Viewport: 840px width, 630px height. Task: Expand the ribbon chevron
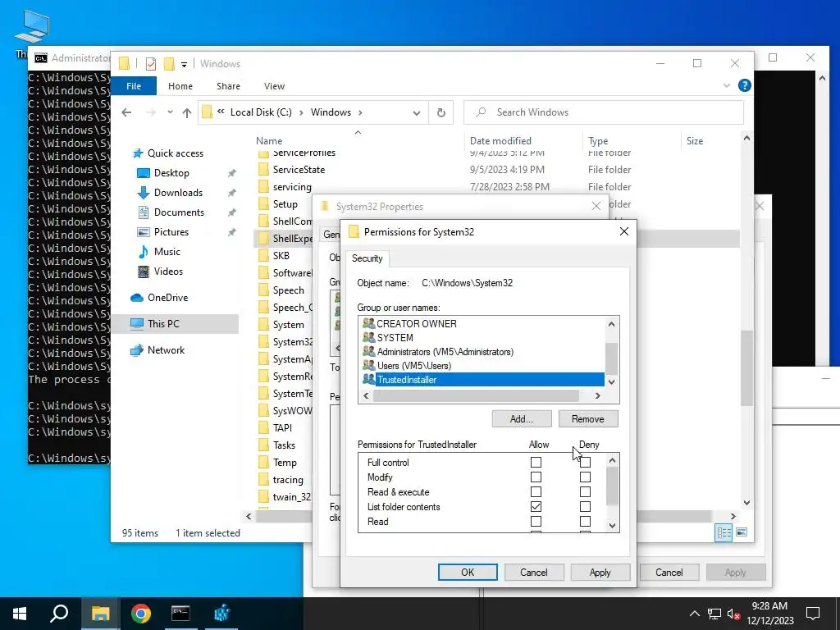[727, 85]
